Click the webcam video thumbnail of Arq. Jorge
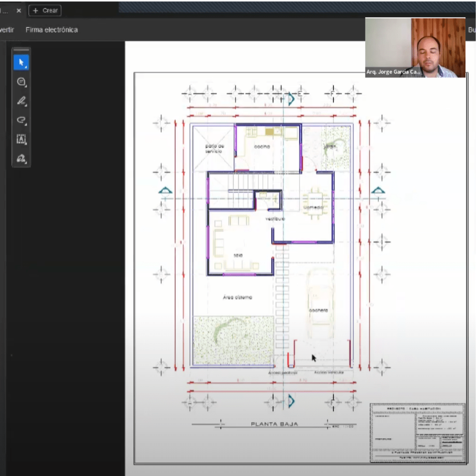This screenshot has height=476, width=476. tap(415, 48)
